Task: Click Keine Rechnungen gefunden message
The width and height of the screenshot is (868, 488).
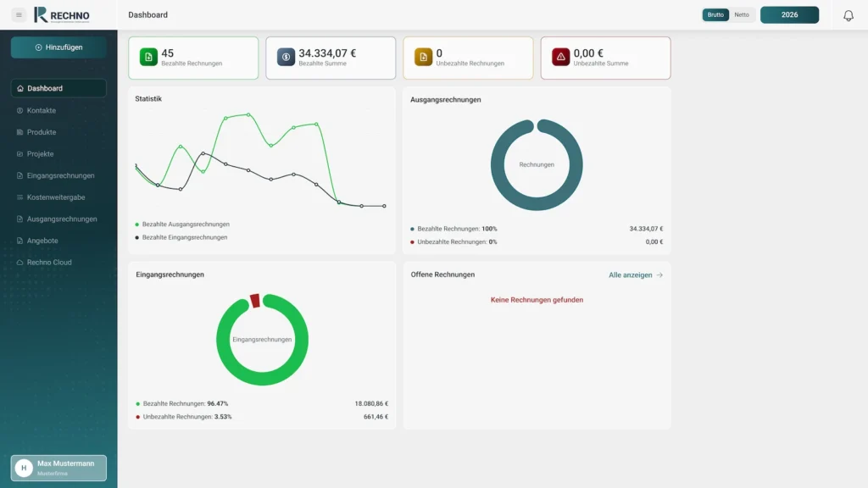Action: pyautogui.click(x=537, y=300)
